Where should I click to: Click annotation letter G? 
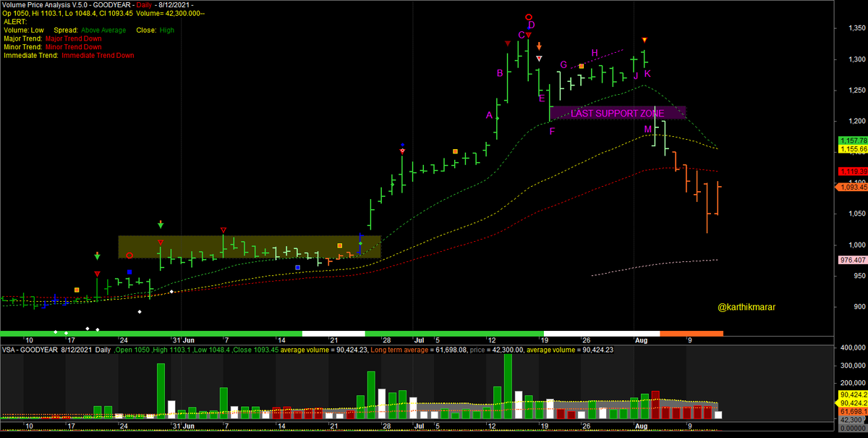[x=563, y=65]
